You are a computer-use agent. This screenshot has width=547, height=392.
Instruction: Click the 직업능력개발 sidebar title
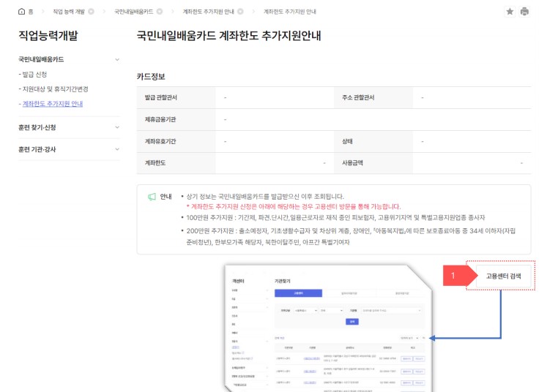pyautogui.click(x=48, y=36)
